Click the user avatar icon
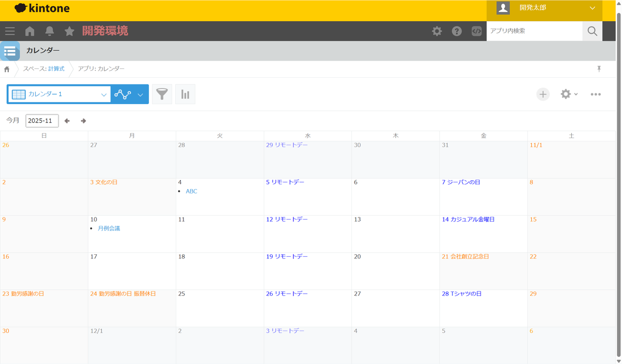Screen dimensions: 622x364 [x=503, y=8]
